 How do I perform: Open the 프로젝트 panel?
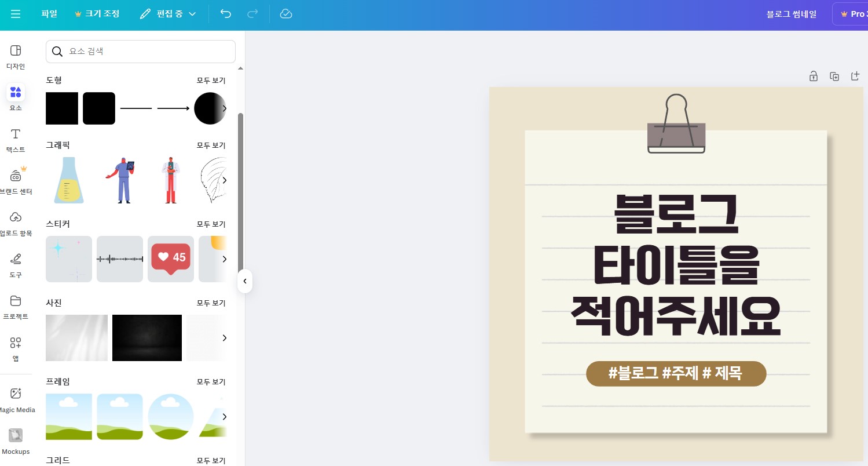pyautogui.click(x=16, y=306)
